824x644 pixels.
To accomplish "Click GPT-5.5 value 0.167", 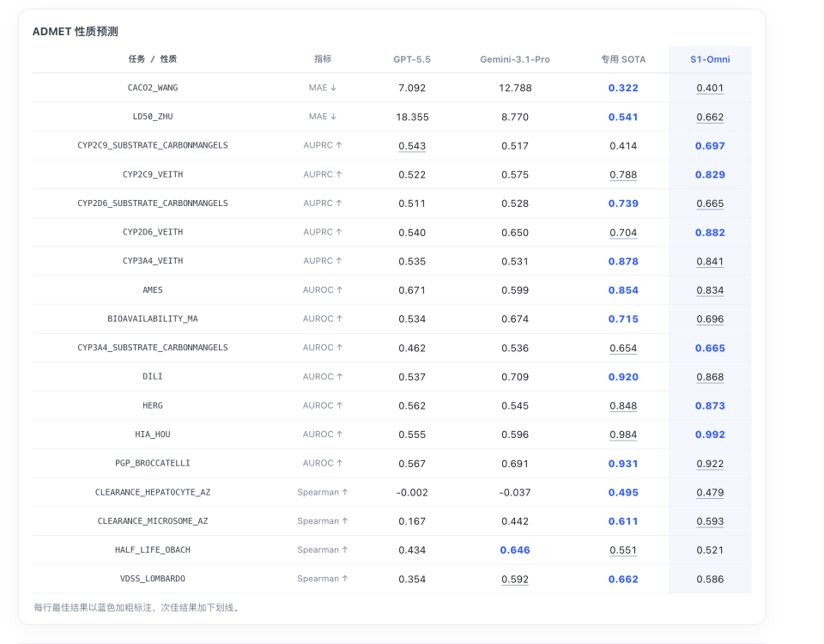I will [x=412, y=522].
